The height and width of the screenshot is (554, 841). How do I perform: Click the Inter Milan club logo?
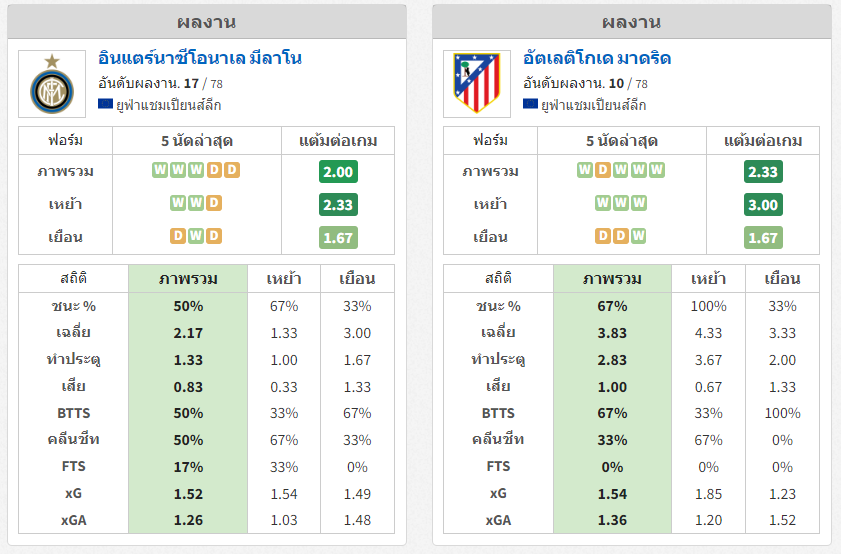pos(52,84)
